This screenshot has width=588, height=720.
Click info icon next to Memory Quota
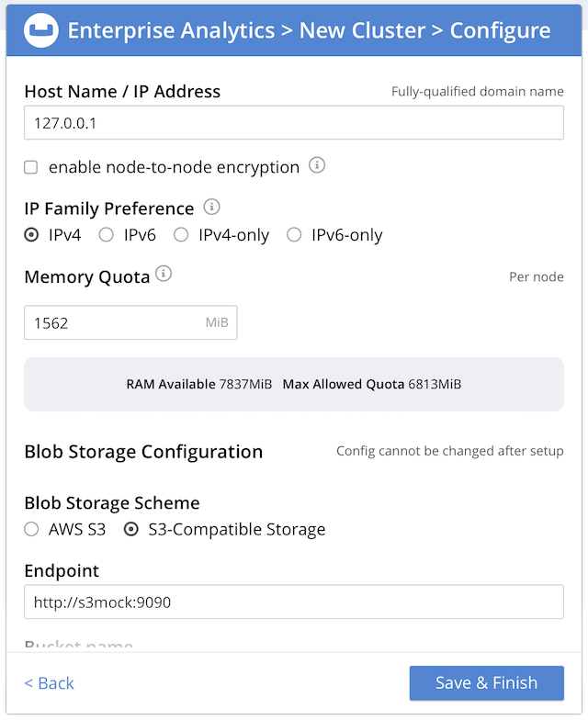tap(164, 274)
